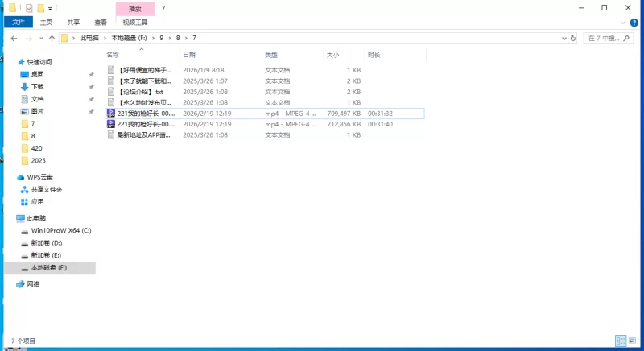Image resolution: width=644 pixels, height=351 pixels.
Task: Refresh the current folder view
Action: (573, 38)
